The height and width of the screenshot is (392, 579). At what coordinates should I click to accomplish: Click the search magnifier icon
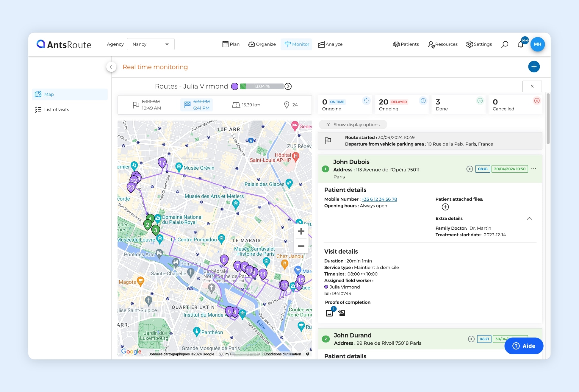pos(505,44)
